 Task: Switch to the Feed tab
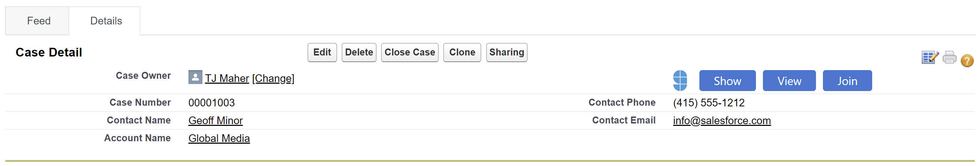[38, 21]
